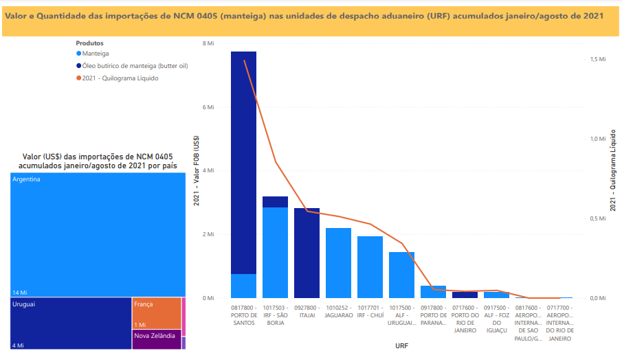
Task: Click the 0,5 Mi right axis tick
Action: point(598,218)
